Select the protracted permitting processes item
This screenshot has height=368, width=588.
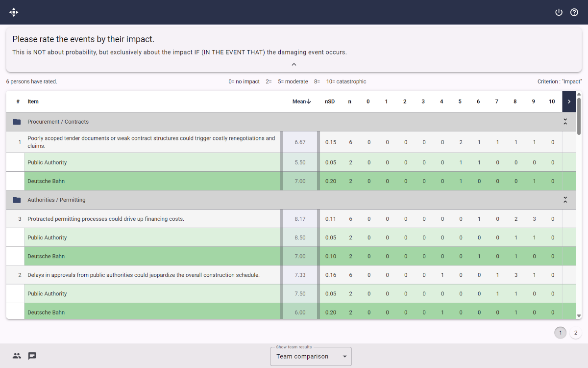[x=106, y=219]
